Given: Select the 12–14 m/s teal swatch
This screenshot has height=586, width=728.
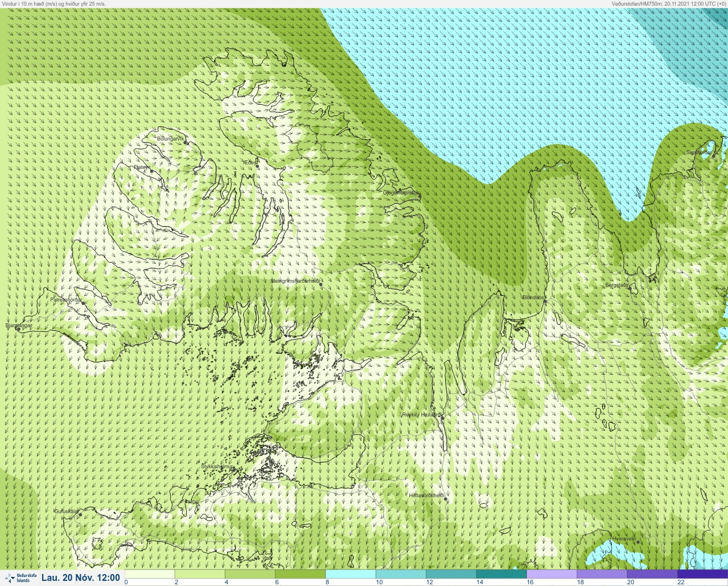Looking at the screenshot, I should 451,574.
